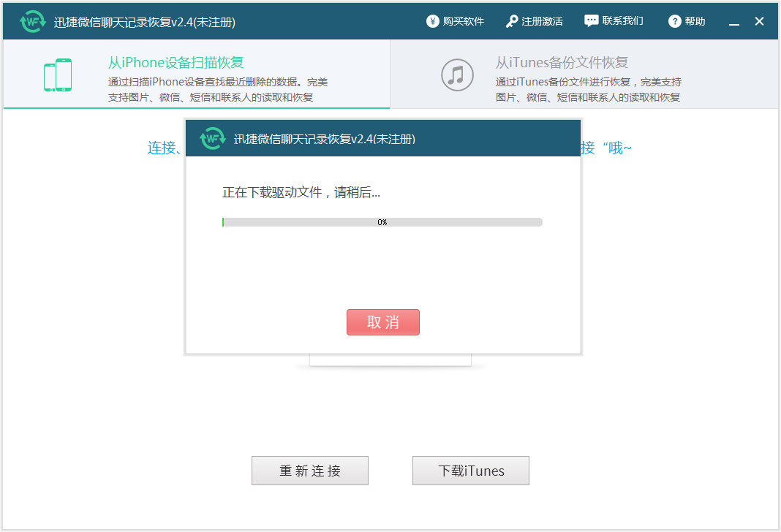Click the iTunes music note icon
The image size is (781, 532).
pos(457,75)
